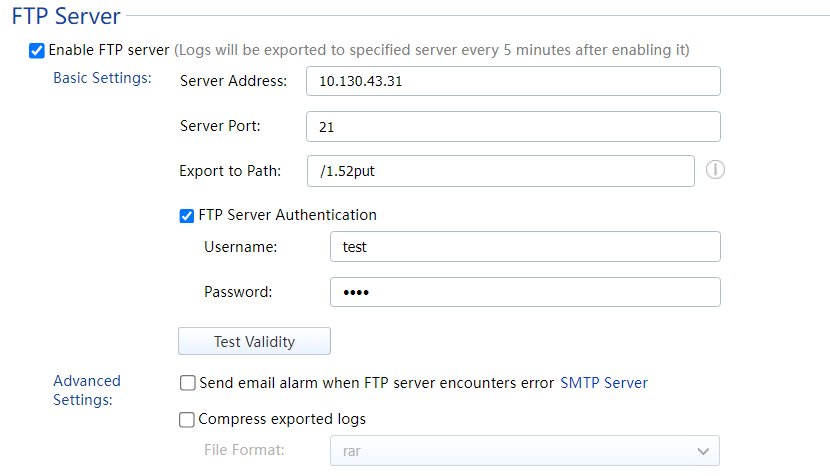Image resolution: width=830 pixels, height=476 pixels.
Task: Focus the Server Address field 10.130.43.31
Action: 513,81
